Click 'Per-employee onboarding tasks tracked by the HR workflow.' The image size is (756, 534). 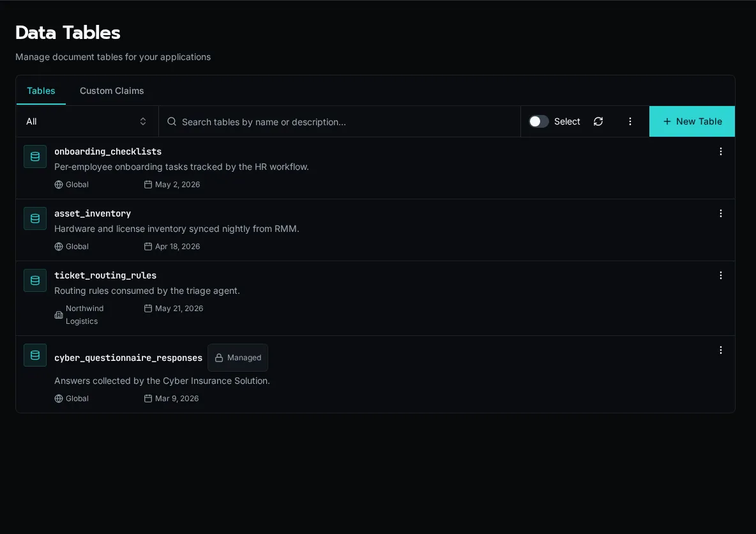(182, 167)
